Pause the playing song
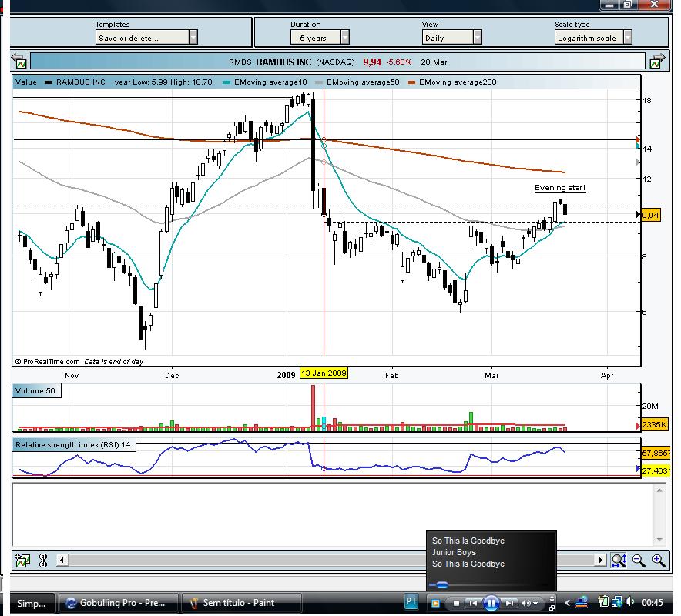This screenshot has width=681, height=616. pyautogui.click(x=491, y=603)
